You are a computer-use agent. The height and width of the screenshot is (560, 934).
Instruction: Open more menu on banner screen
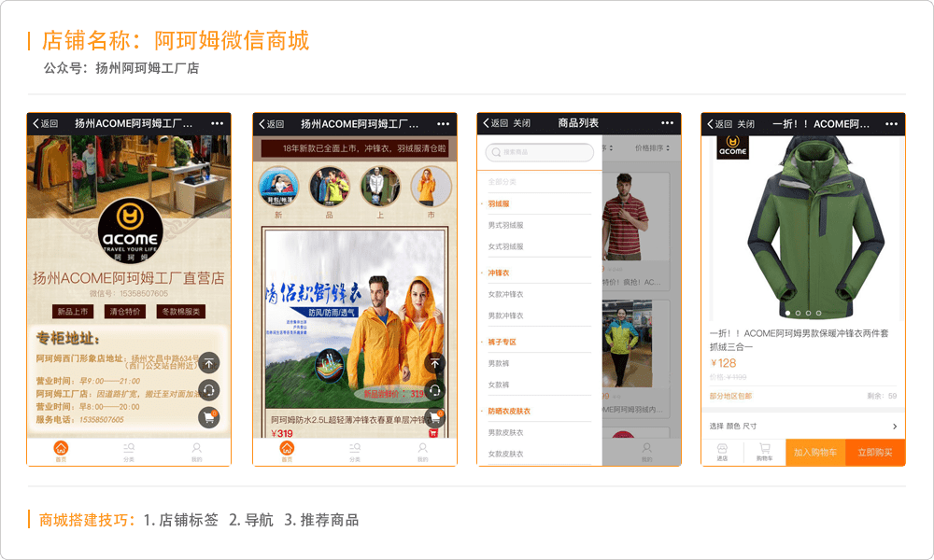point(443,124)
